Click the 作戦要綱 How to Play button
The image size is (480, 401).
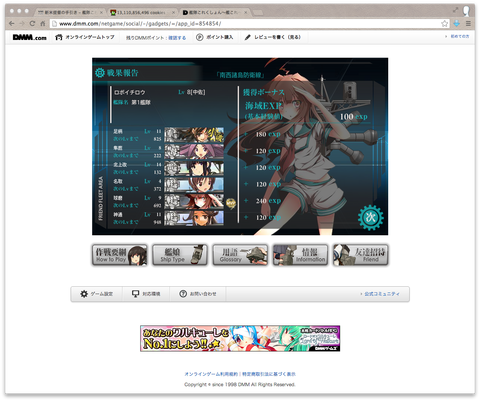point(120,255)
